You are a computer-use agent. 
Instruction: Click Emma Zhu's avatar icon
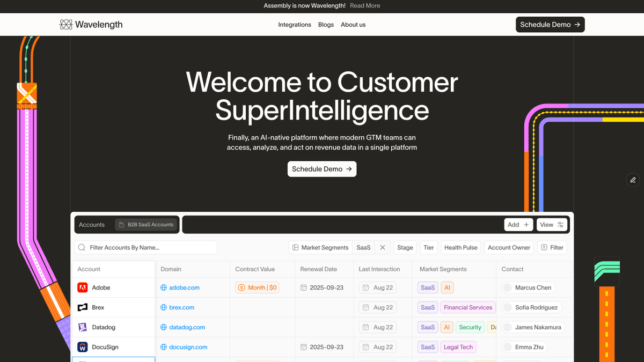(x=507, y=348)
